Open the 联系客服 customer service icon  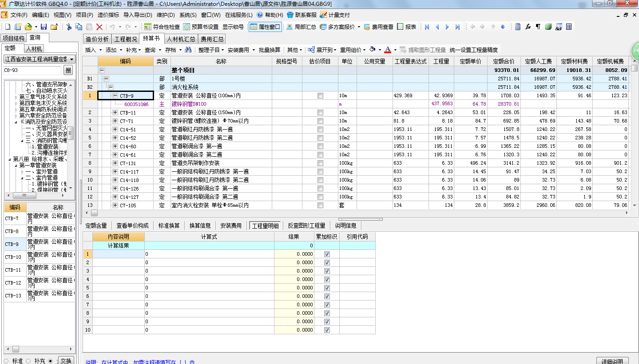pyautogui.click(x=302, y=15)
